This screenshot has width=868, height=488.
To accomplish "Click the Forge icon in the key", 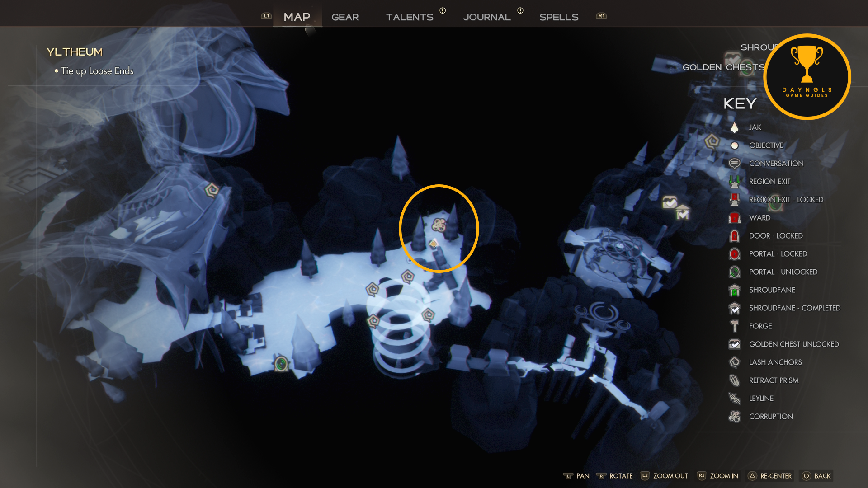I will pyautogui.click(x=735, y=326).
